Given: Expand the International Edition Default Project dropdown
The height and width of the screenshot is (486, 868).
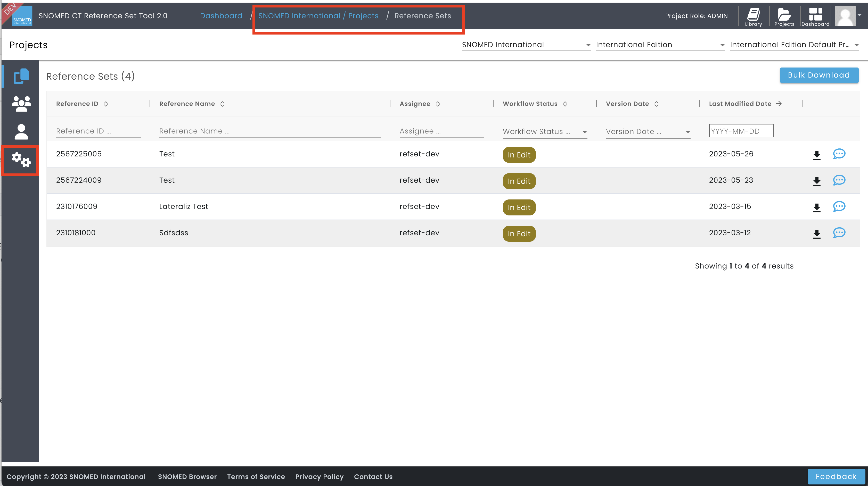Looking at the screenshot, I should [x=795, y=45].
